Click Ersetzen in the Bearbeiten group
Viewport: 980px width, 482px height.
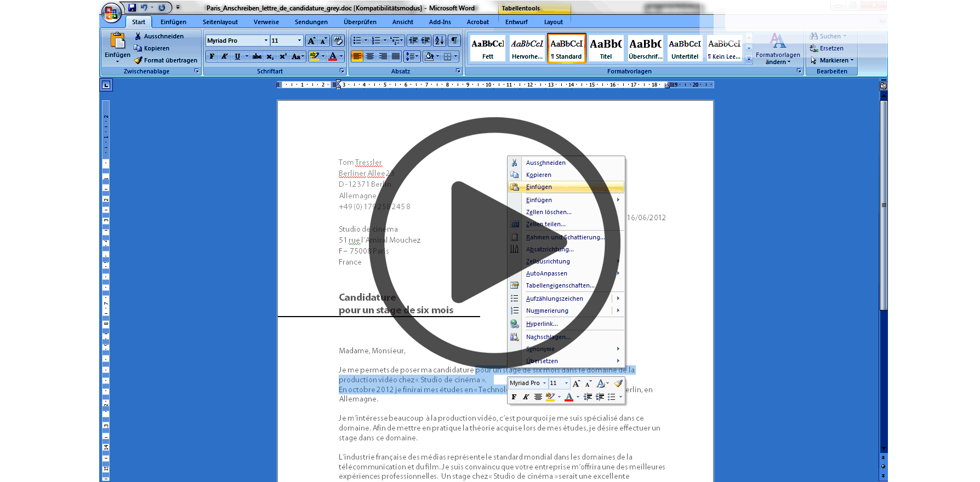click(831, 48)
